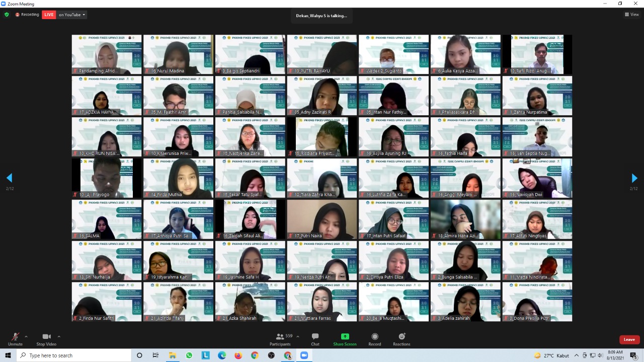Leave the meeting
This screenshot has width=644, height=362.
click(629, 339)
